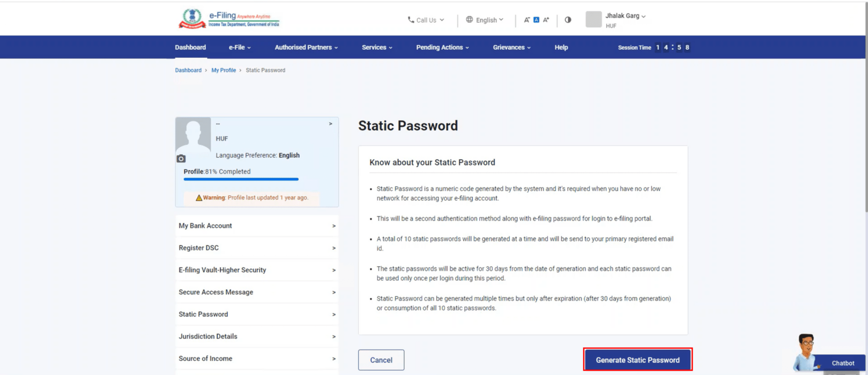
Task: Open the Services menu
Action: pyautogui.click(x=377, y=47)
